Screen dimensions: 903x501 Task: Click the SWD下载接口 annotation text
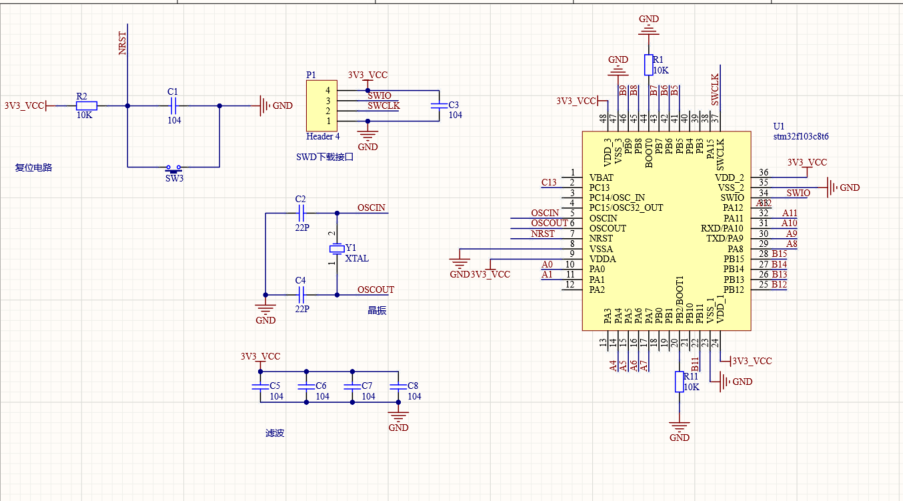pyautogui.click(x=325, y=157)
